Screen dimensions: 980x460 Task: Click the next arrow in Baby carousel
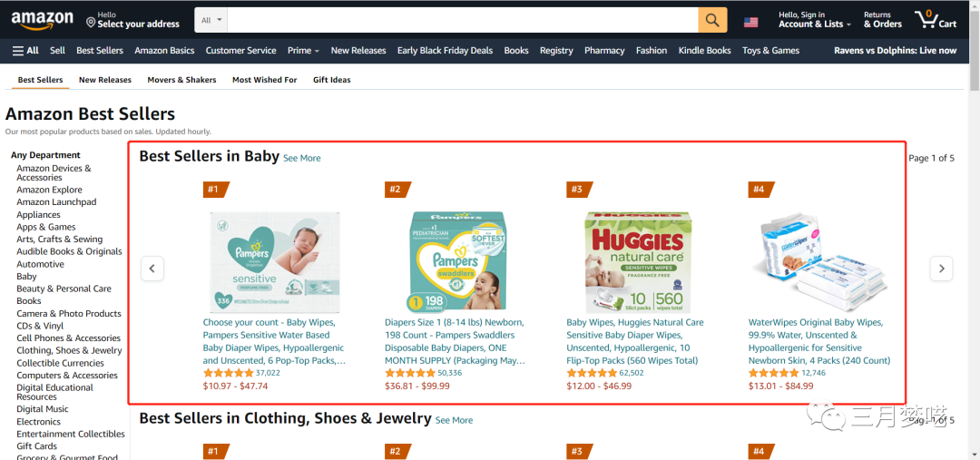pyautogui.click(x=942, y=269)
